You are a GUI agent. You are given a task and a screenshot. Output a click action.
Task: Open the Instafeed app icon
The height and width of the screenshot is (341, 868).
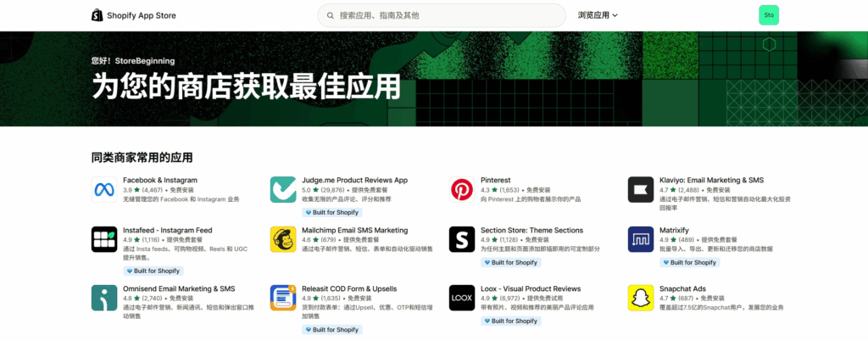coord(104,239)
